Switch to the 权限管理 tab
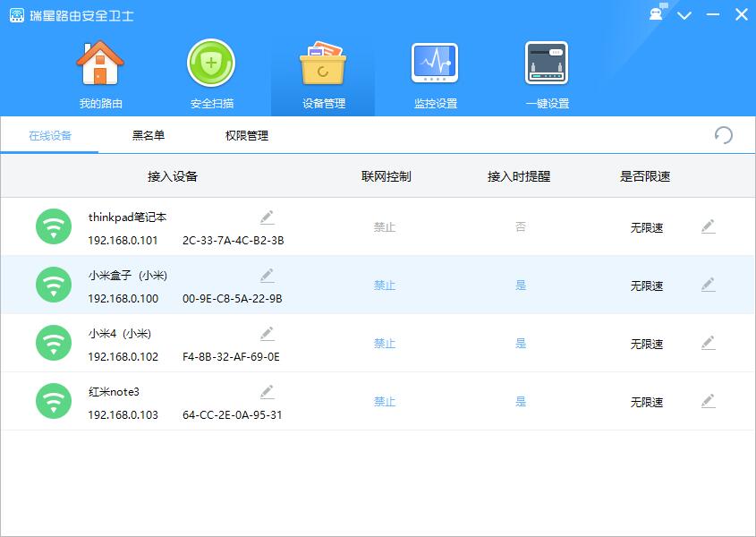Image resolution: width=756 pixels, height=537 pixels. [x=246, y=135]
